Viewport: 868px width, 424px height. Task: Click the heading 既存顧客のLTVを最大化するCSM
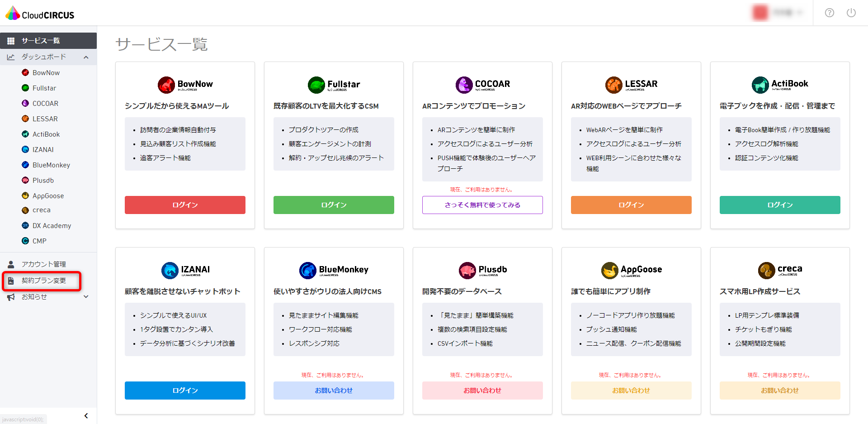pos(326,106)
